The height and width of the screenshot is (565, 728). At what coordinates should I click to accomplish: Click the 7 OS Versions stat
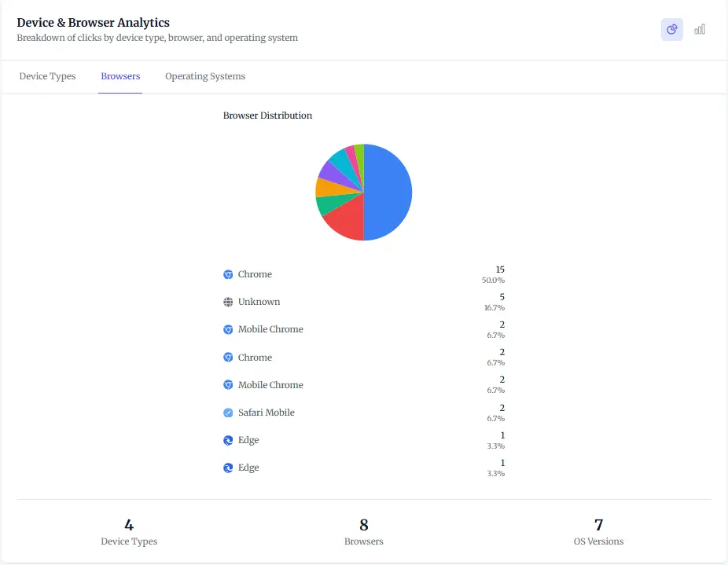point(598,531)
